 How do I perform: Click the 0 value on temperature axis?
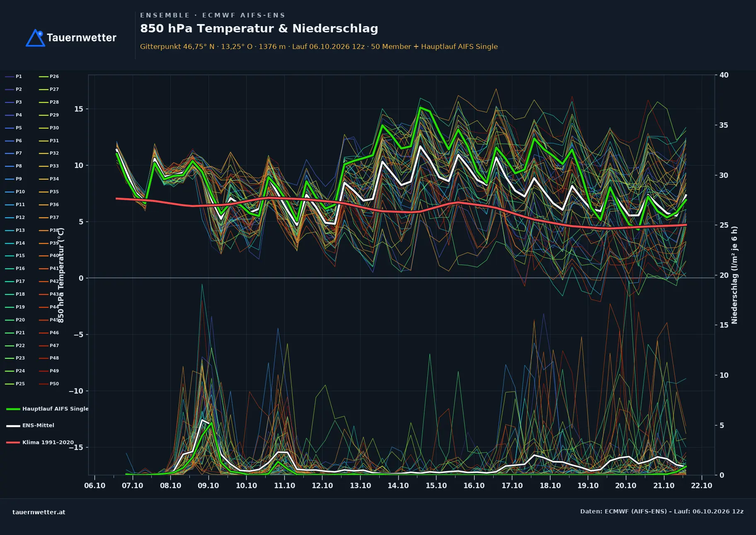point(81,278)
